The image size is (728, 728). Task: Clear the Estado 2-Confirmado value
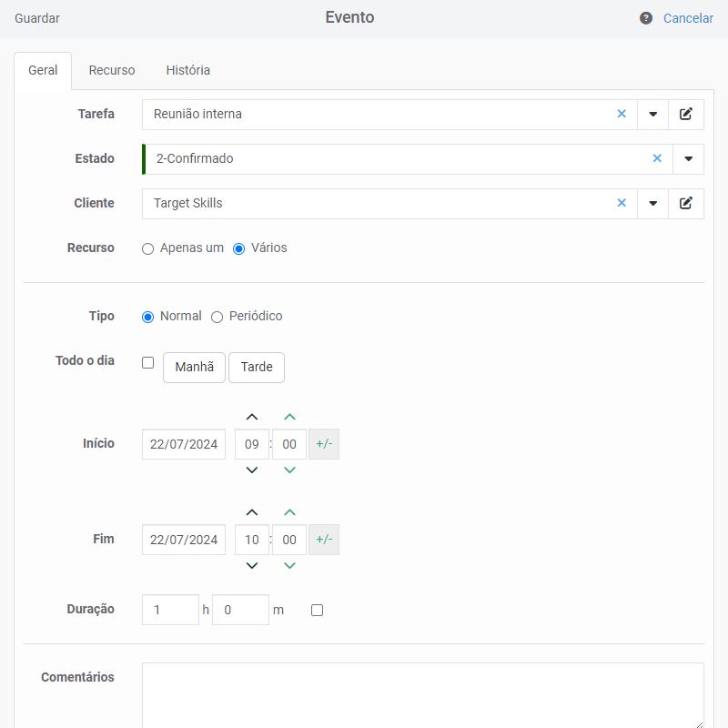pyautogui.click(x=657, y=159)
